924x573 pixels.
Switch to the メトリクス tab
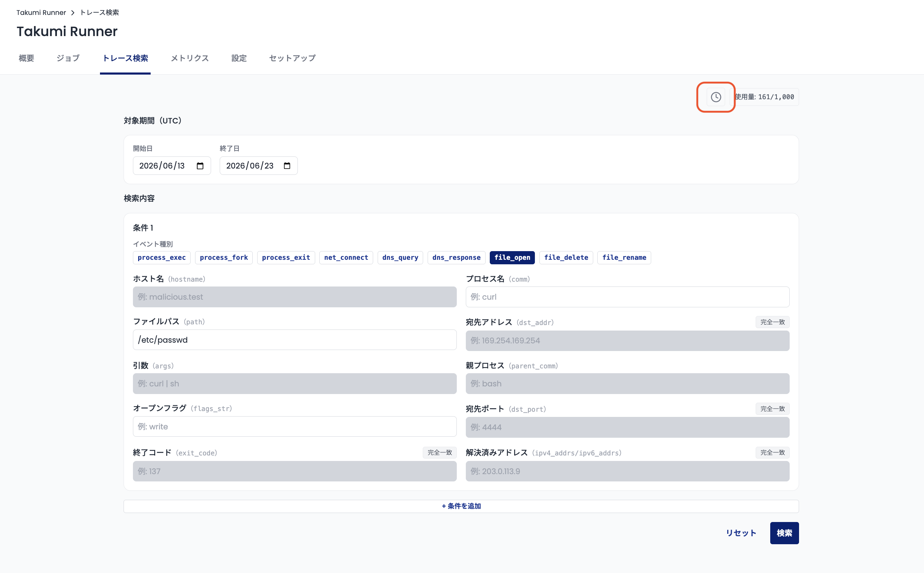click(x=190, y=58)
